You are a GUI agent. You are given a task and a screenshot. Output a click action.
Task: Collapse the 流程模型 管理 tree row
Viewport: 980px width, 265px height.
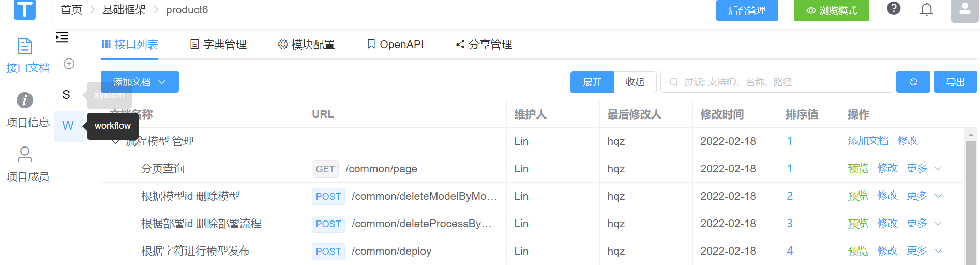pyautogui.click(x=116, y=141)
